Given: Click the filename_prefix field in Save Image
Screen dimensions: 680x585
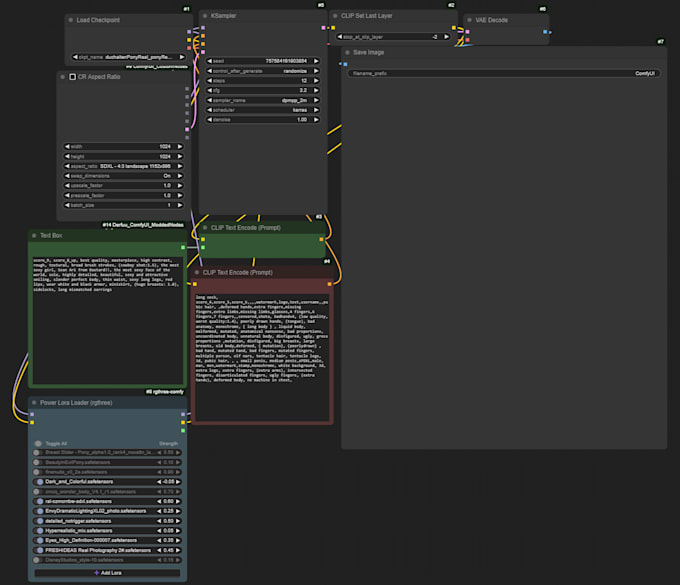Looking at the screenshot, I should tap(503, 74).
